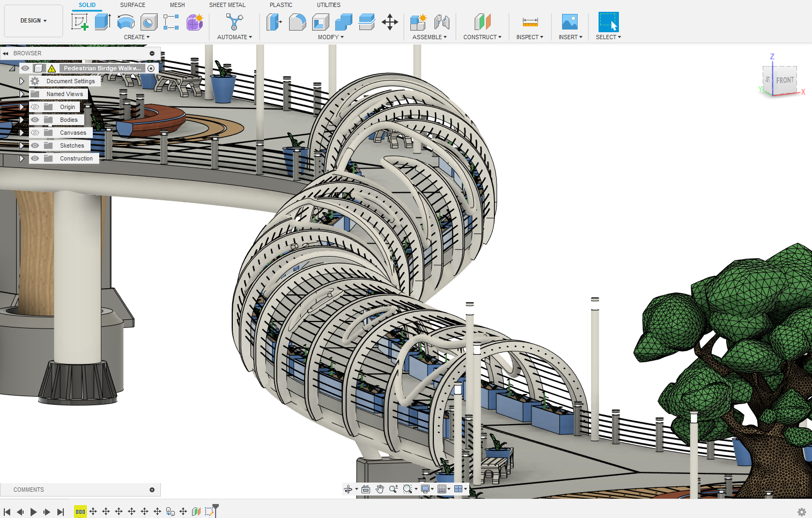Activate the Pan tool in navigation bar
This screenshot has width=812, height=518.
380,489
